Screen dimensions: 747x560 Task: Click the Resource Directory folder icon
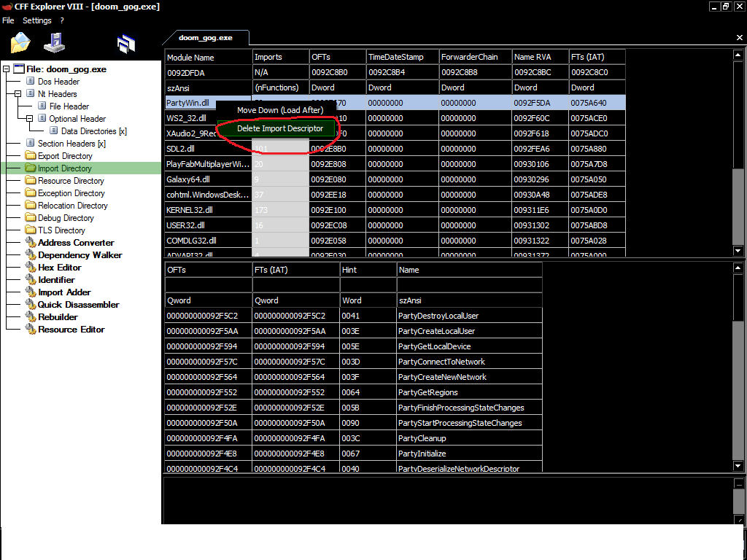31,181
